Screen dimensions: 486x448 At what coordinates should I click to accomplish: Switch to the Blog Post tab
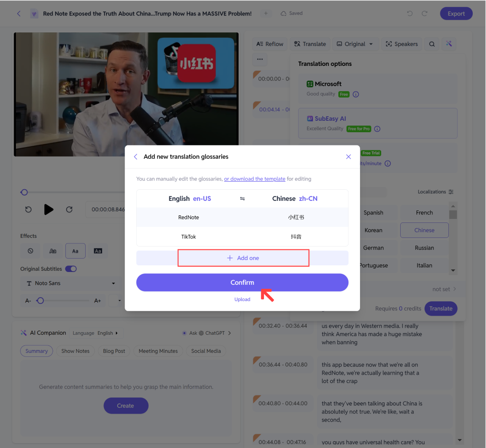pyautogui.click(x=114, y=351)
